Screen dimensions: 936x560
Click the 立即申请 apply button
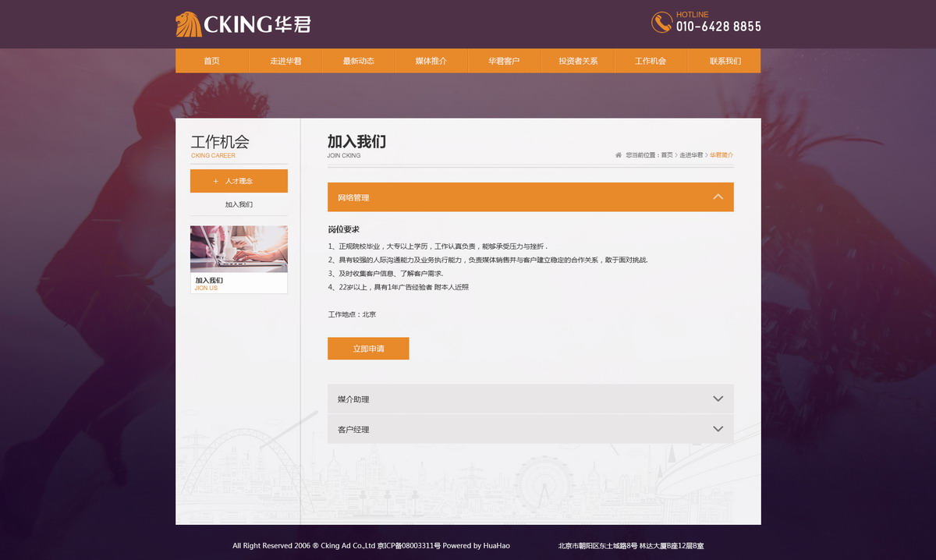[x=368, y=348]
